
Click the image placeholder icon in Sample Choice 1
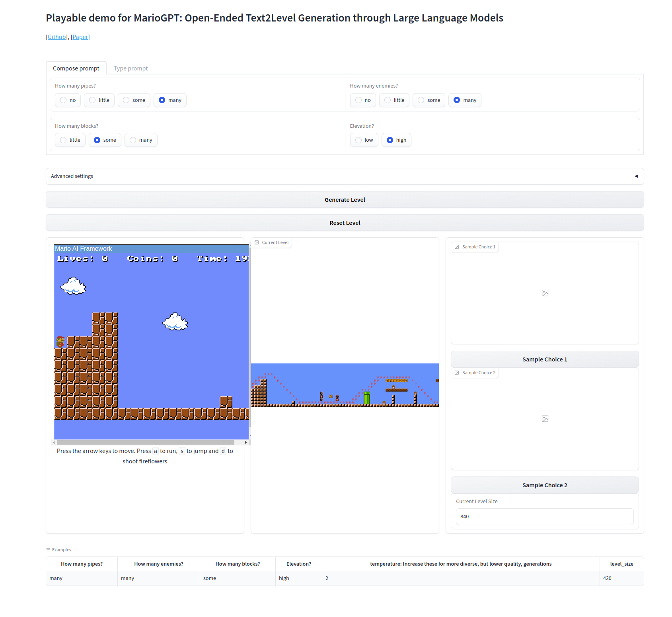click(x=545, y=293)
